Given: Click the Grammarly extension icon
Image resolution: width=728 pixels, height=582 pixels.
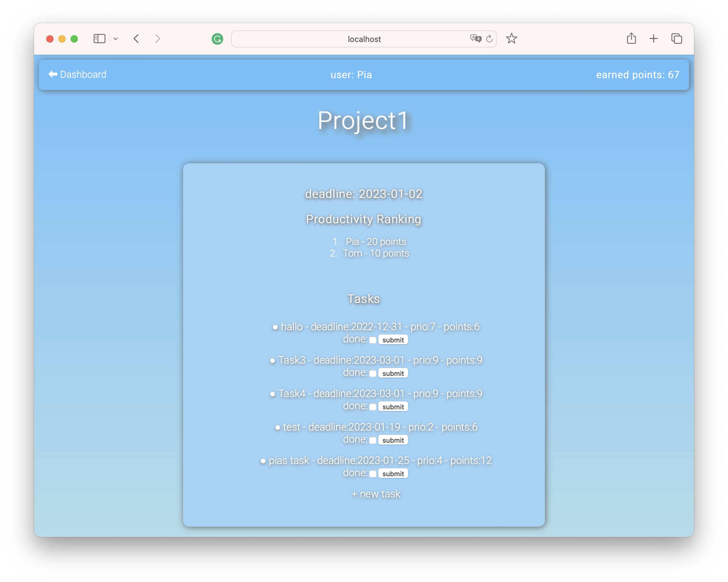Looking at the screenshot, I should (217, 39).
